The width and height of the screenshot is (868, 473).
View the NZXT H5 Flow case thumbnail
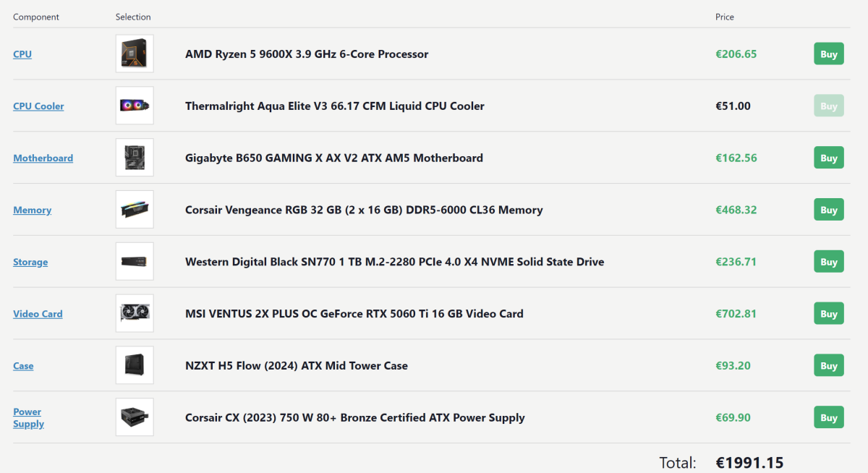coord(135,365)
